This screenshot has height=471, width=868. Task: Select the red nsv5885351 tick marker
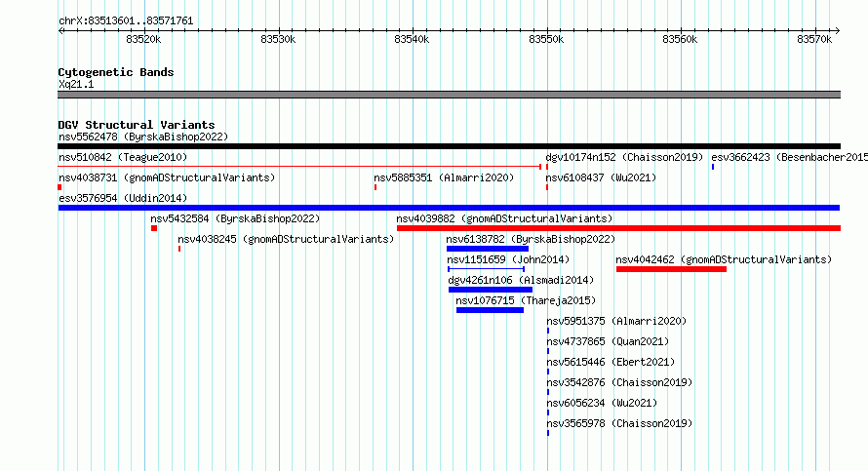tap(375, 187)
